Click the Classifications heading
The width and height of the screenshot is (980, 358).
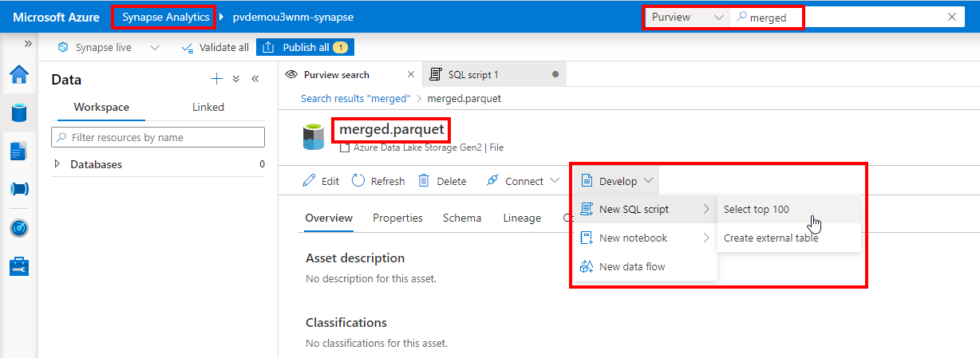click(x=346, y=322)
